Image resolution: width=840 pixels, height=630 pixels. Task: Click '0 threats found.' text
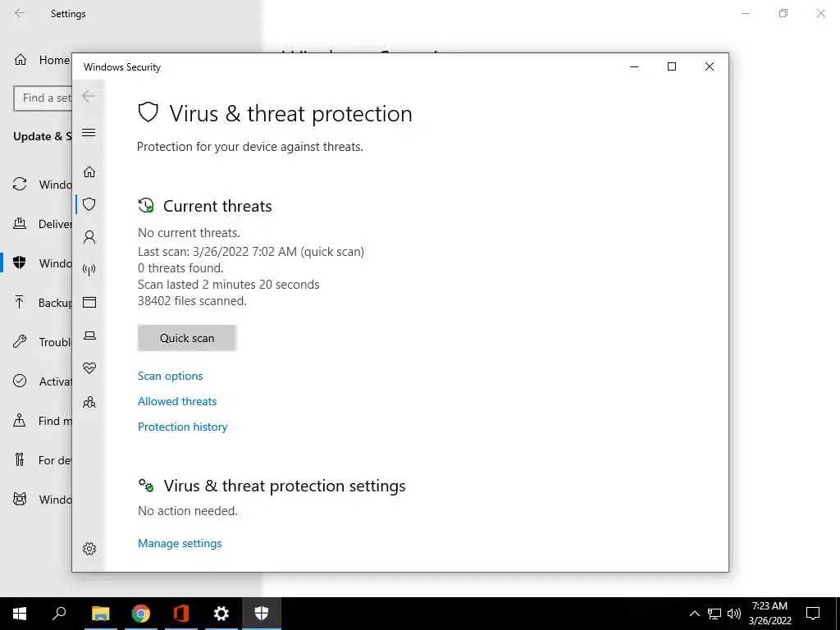click(180, 268)
